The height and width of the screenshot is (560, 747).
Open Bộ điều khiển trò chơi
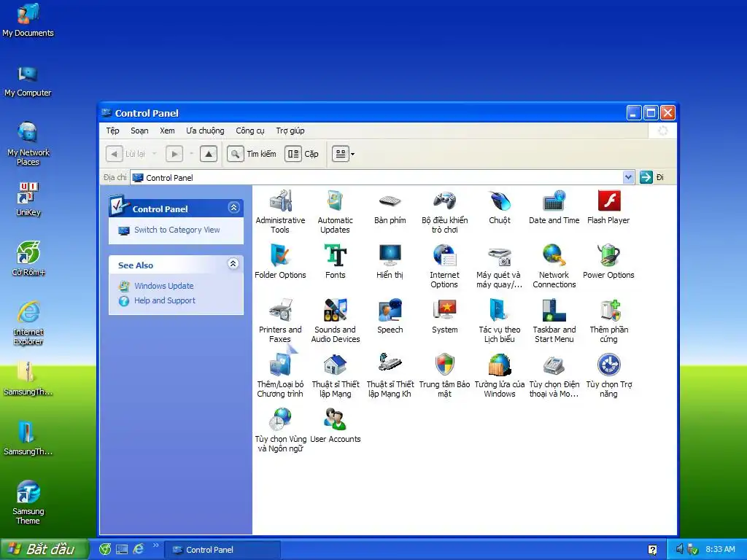pos(444,211)
